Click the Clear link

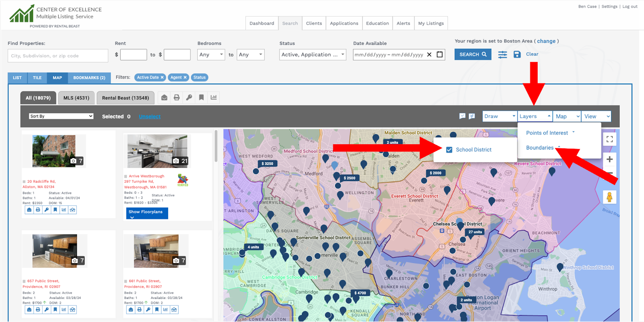coord(532,54)
